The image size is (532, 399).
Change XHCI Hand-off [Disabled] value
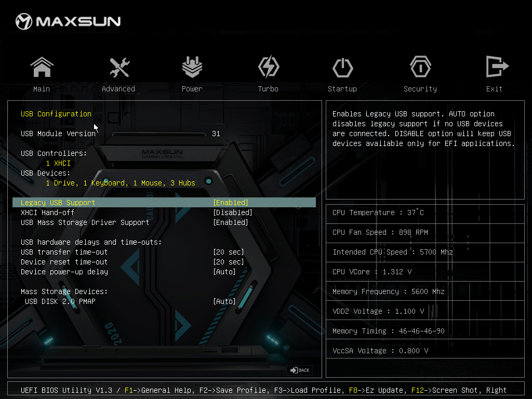pyautogui.click(x=233, y=212)
